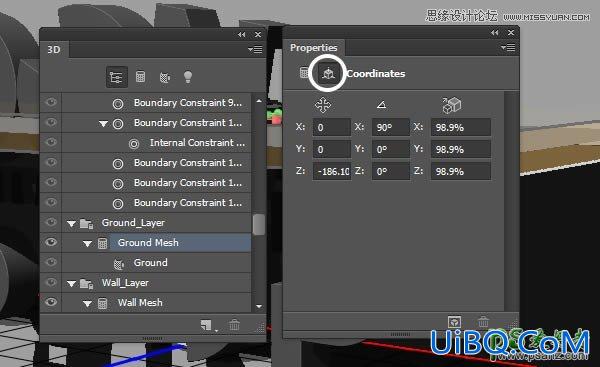Screen dimensions: 600x367
Task: Click the Boundary Constraint 9 circle icon
Action: pos(118,104)
